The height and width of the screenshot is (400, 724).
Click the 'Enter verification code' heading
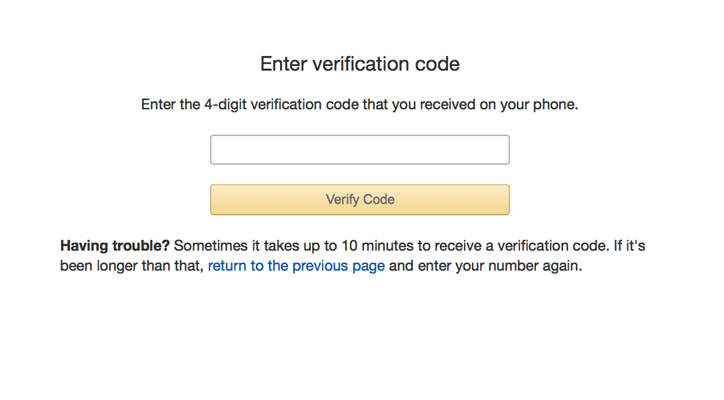tap(360, 64)
